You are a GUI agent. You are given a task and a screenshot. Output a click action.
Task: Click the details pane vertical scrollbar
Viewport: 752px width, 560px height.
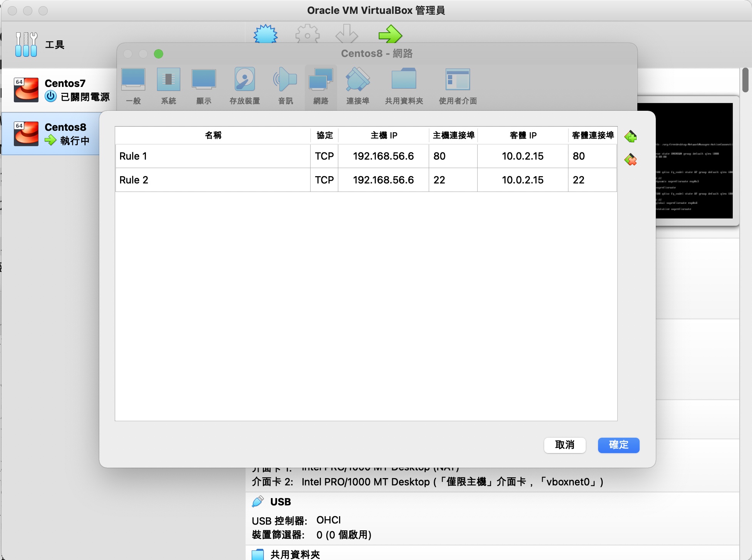[745, 80]
